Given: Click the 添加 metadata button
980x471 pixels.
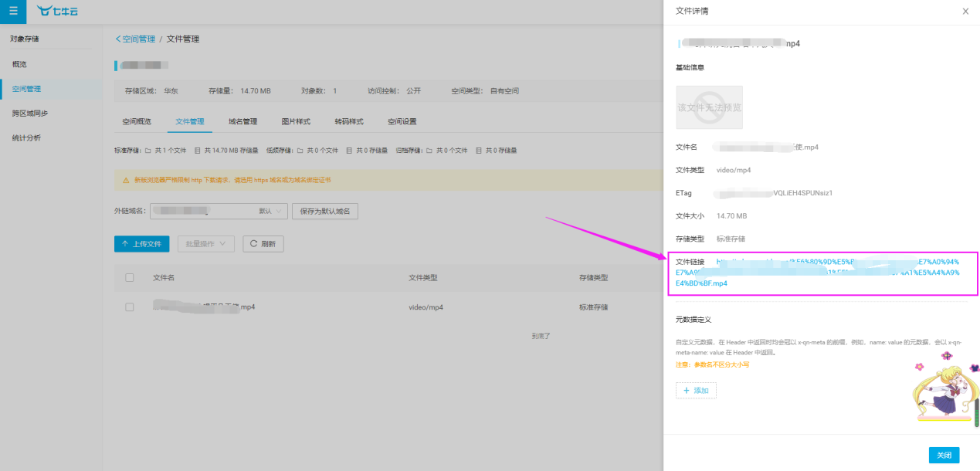Looking at the screenshot, I should pyautogui.click(x=696, y=391).
